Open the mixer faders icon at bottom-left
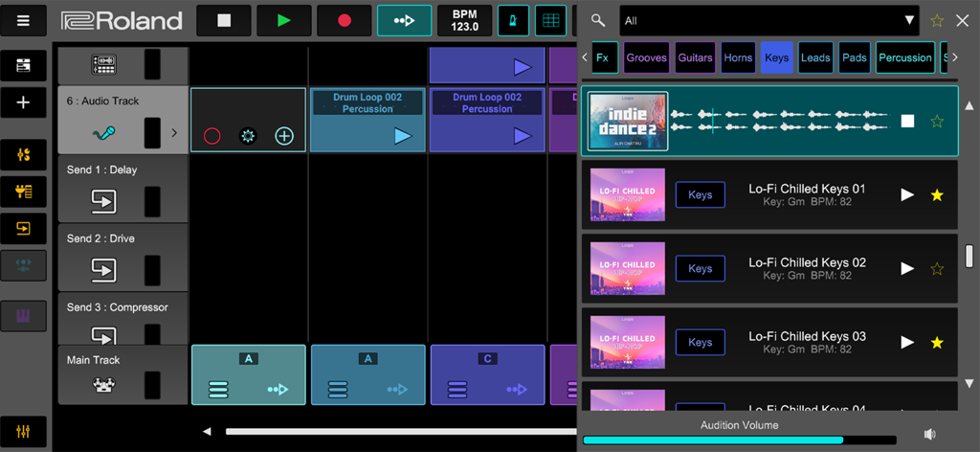Image resolution: width=980 pixels, height=452 pixels. tap(23, 431)
